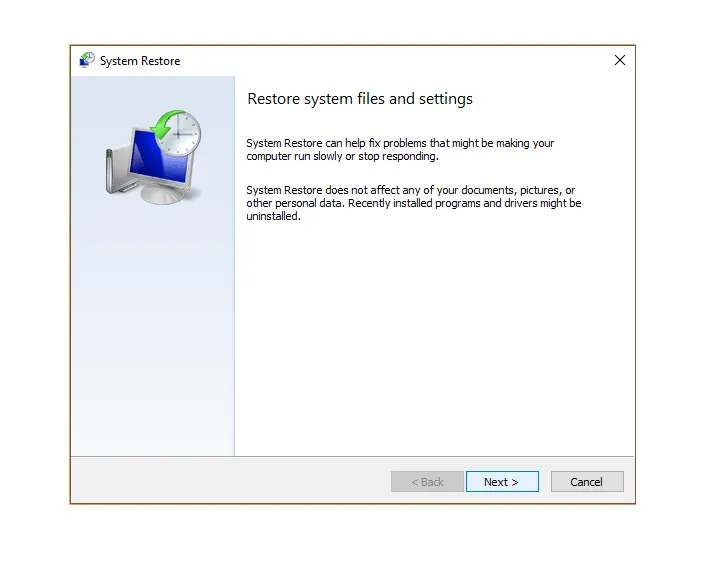
Task: Click the paragraph starting "System Restore can help fix"
Action: coord(400,149)
